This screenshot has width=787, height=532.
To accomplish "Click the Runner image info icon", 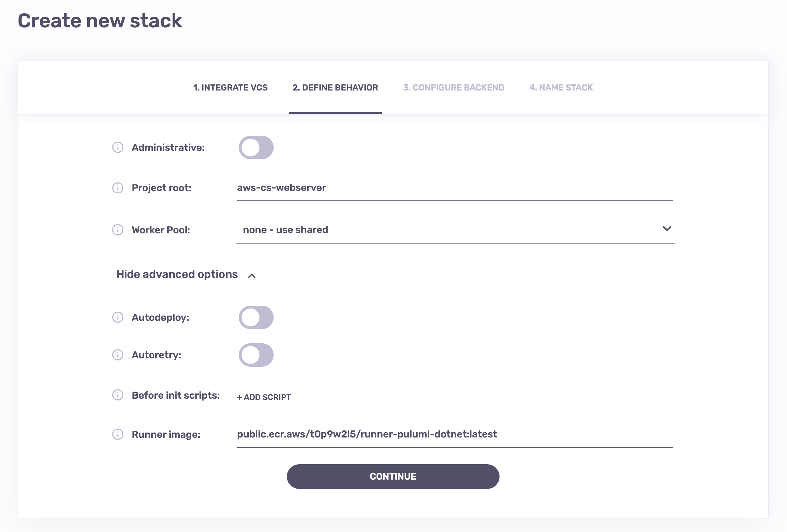I will coord(117,434).
